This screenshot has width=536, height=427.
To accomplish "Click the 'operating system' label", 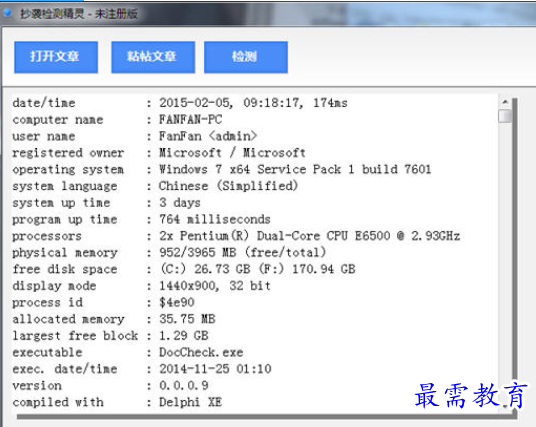I will coord(68,170).
